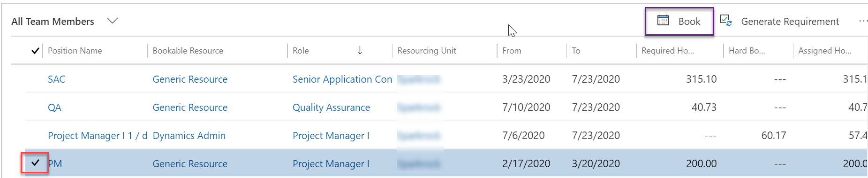This screenshot has height=178, width=868.
Task: Click the Generate Requirement icon
Action: coord(726,21)
